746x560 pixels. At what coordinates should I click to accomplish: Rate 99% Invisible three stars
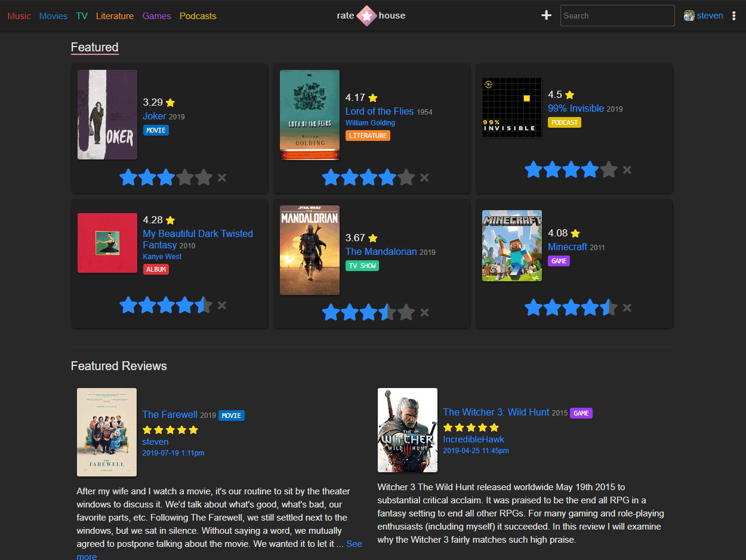pyautogui.click(x=571, y=170)
